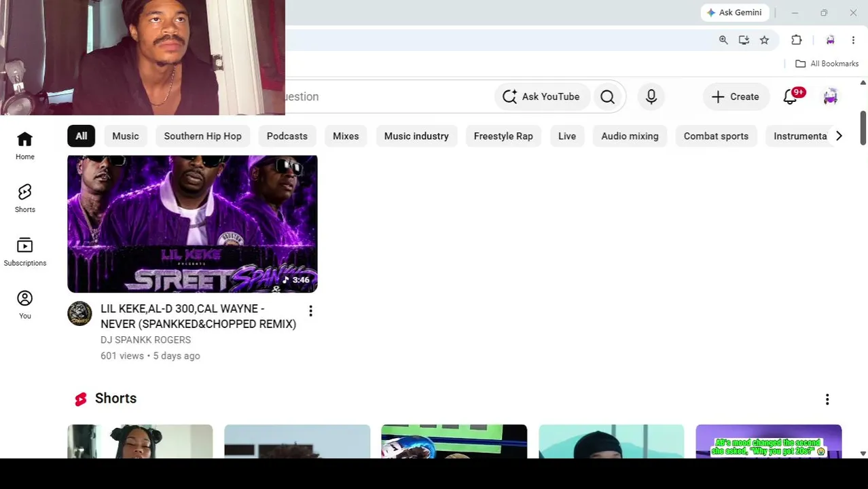Open YouTube account avatar menu

[x=830, y=96]
